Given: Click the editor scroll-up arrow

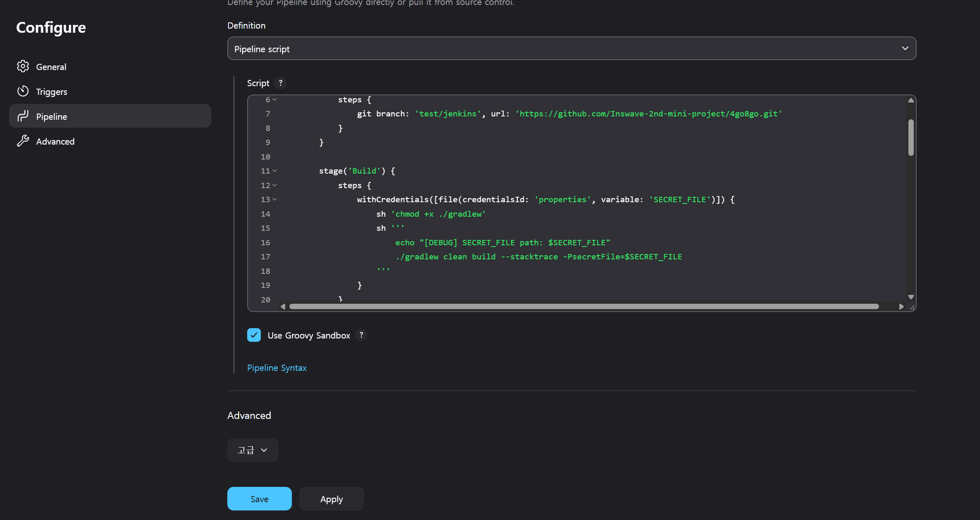Looking at the screenshot, I should 911,100.
